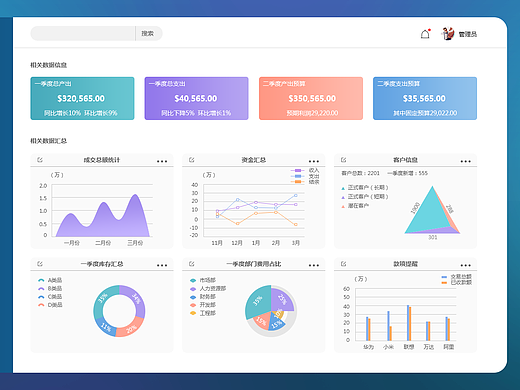Viewport: 520px width, 390px height.
Task: Toggle 正式客户（短期）legend entry
Action: click(365, 197)
